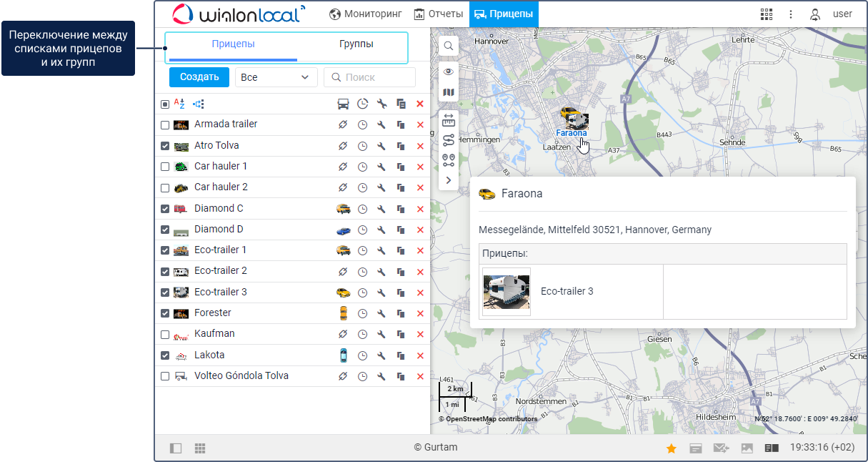Check the Armada trailer checkbox
The image size is (868, 462).
click(x=165, y=125)
